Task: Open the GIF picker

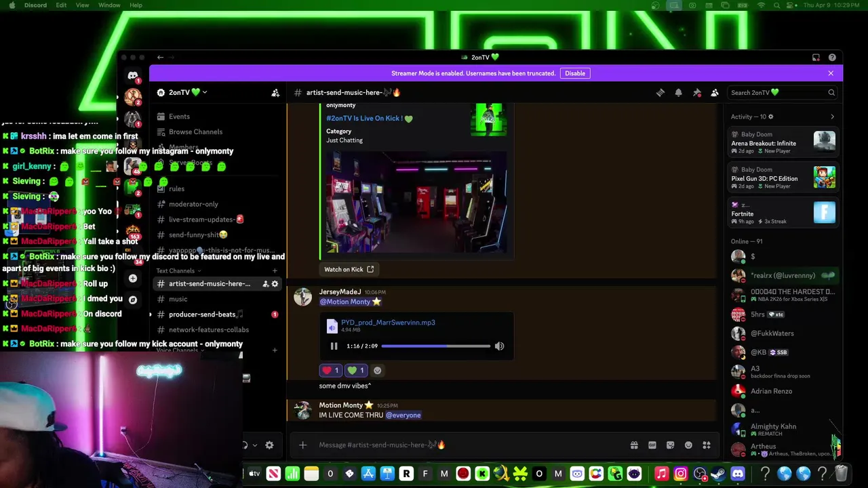Action: 652,445
